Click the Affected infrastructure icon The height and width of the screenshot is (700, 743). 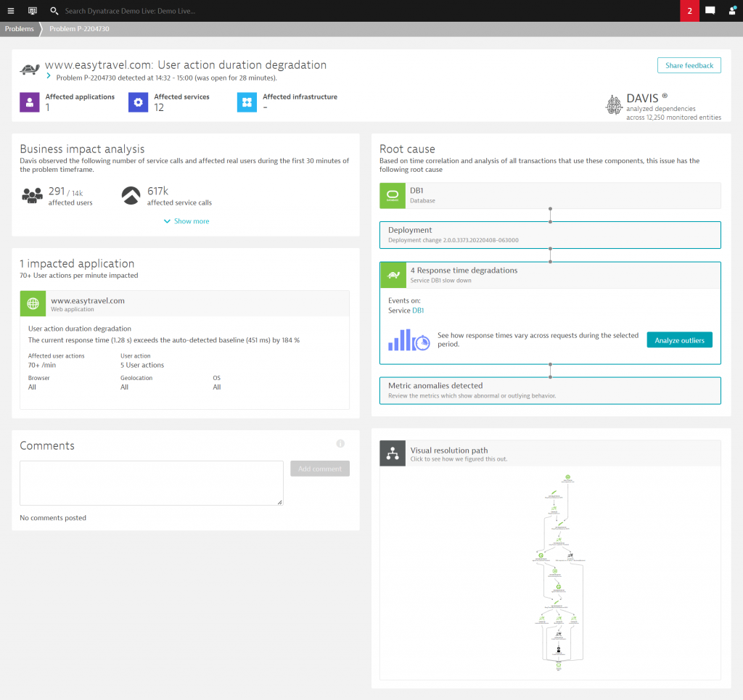(x=247, y=102)
